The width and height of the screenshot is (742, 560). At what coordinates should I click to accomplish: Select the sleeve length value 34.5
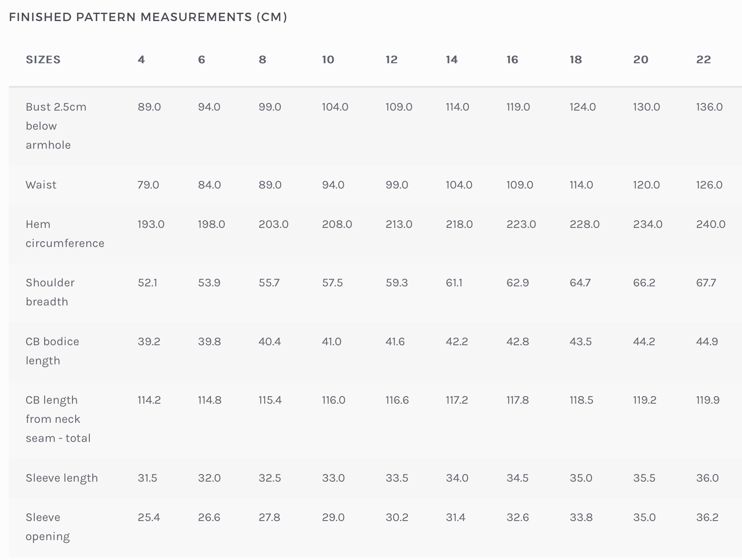[x=517, y=478]
